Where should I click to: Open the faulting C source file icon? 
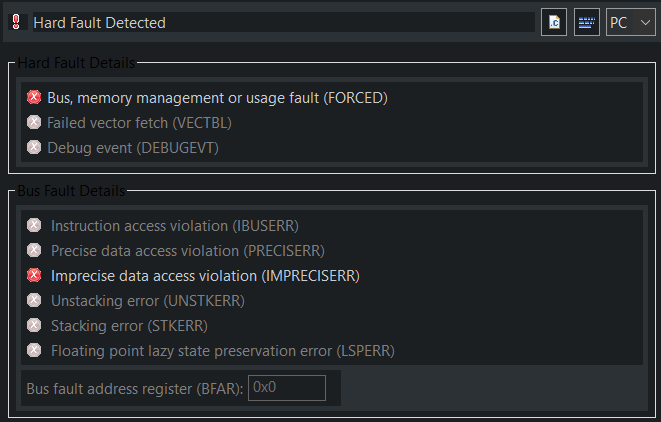(x=554, y=22)
